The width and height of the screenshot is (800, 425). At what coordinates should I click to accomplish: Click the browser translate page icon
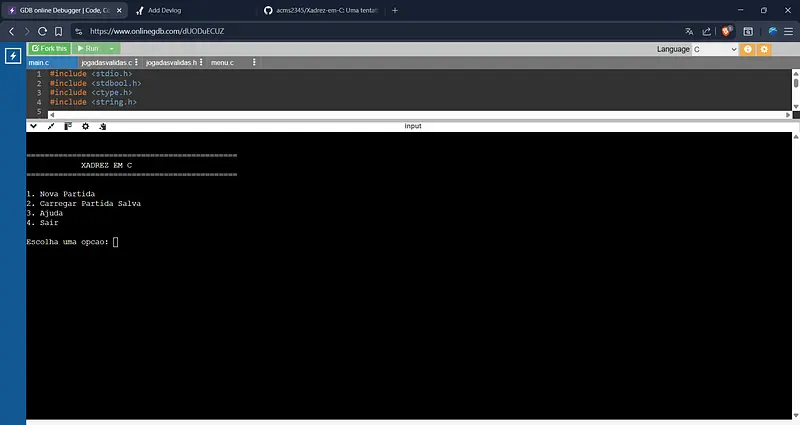point(689,31)
